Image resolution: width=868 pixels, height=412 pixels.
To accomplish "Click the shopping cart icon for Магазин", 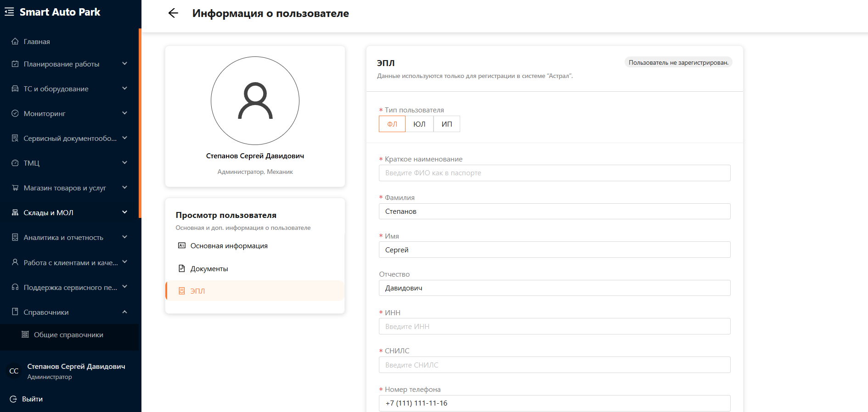I will click(15, 188).
